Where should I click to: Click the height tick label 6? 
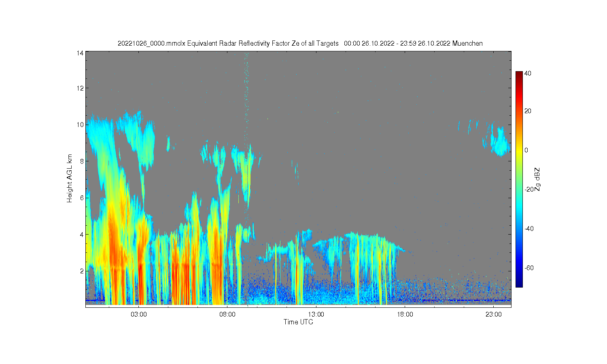82,198
